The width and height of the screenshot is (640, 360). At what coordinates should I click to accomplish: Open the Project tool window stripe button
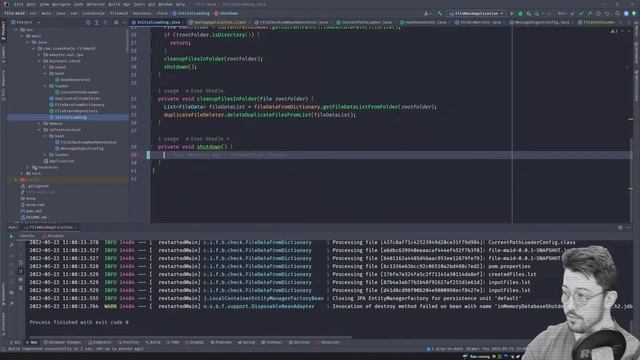3,31
